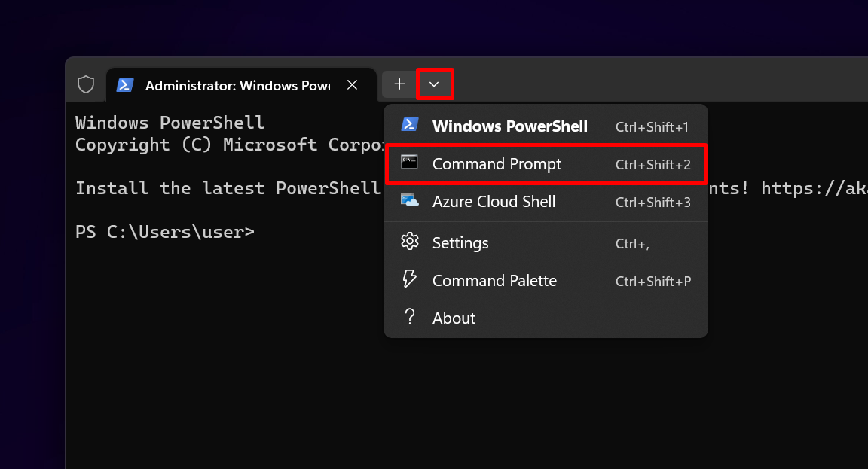
Task: Select the Administrator Windows PowerShell tab
Action: pyautogui.click(x=234, y=84)
